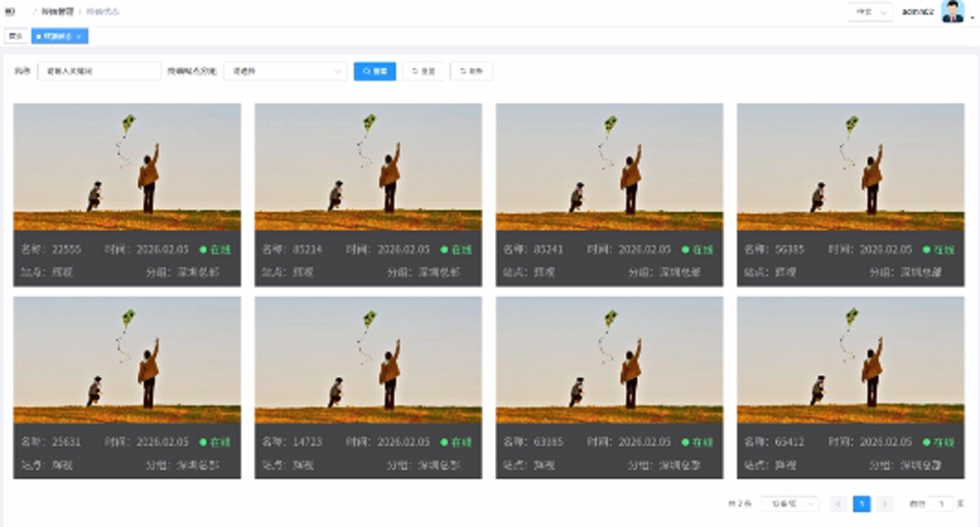The height and width of the screenshot is (527, 980).
Task: Open the language selector dropdown
Action: (x=869, y=12)
